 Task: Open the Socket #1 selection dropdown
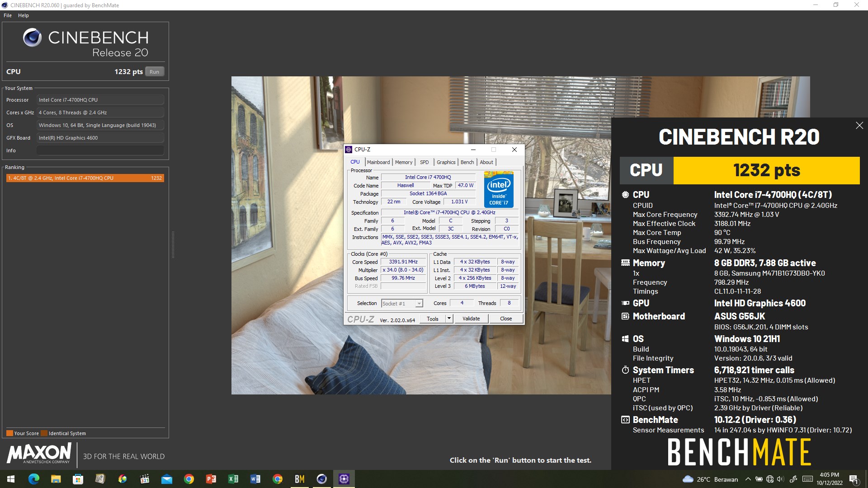click(402, 304)
